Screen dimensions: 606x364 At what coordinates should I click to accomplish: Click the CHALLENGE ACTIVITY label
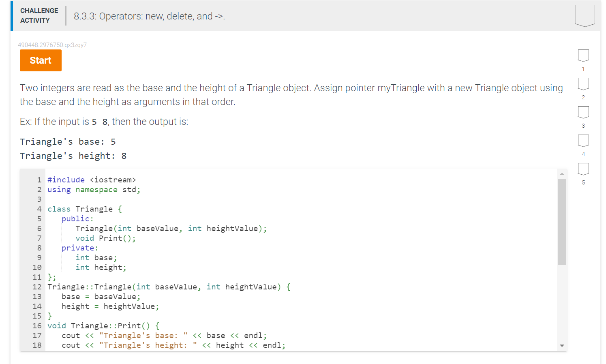pos(39,15)
